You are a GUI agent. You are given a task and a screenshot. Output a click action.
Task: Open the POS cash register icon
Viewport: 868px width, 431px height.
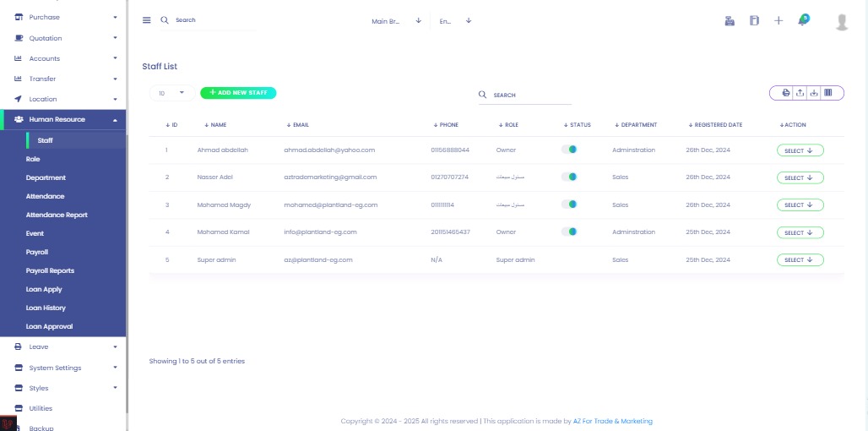click(730, 20)
